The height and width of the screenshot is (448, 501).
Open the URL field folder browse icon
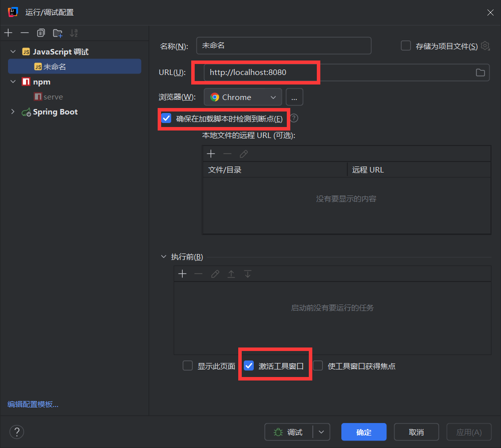coord(480,72)
